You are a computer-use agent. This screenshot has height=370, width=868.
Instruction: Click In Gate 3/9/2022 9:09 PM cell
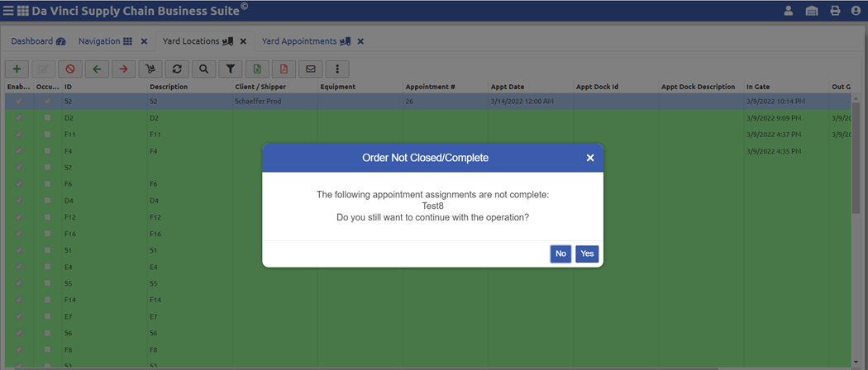click(787, 118)
